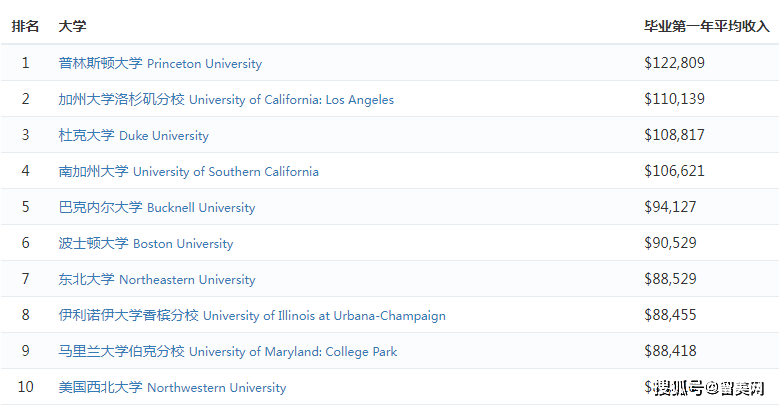779x405 pixels.
Task: Click the Northwestern University link
Action: click(x=172, y=388)
